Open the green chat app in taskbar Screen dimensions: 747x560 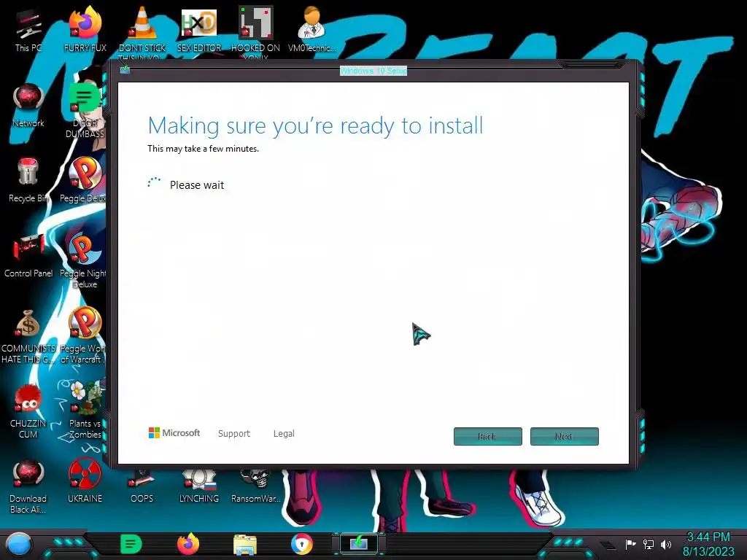[x=131, y=544]
